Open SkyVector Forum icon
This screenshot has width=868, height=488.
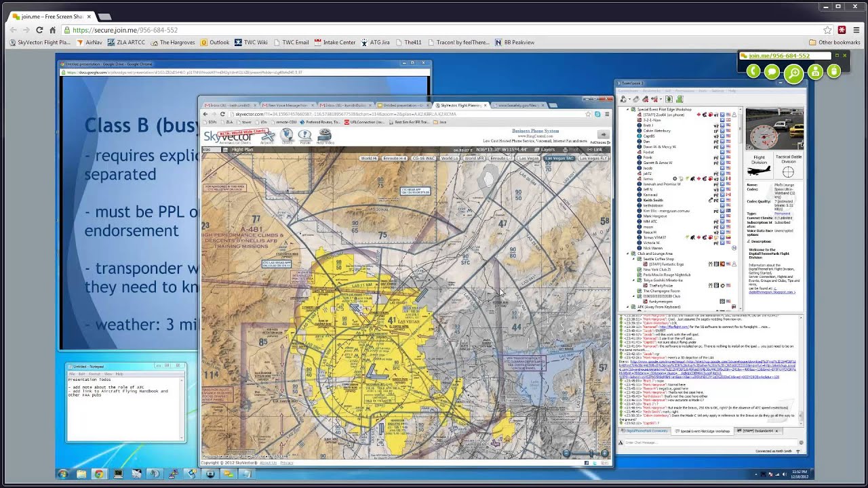[305, 136]
